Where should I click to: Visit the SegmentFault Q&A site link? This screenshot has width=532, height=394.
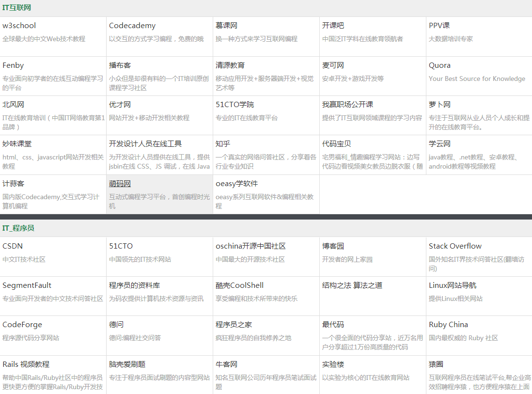(28, 285)
